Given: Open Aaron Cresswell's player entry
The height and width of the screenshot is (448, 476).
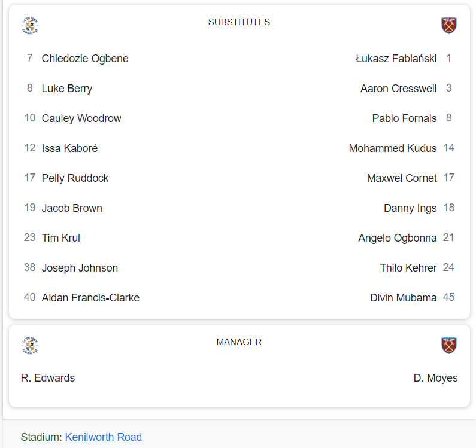Looking at the screenshot, I should [x=398, y=89].
